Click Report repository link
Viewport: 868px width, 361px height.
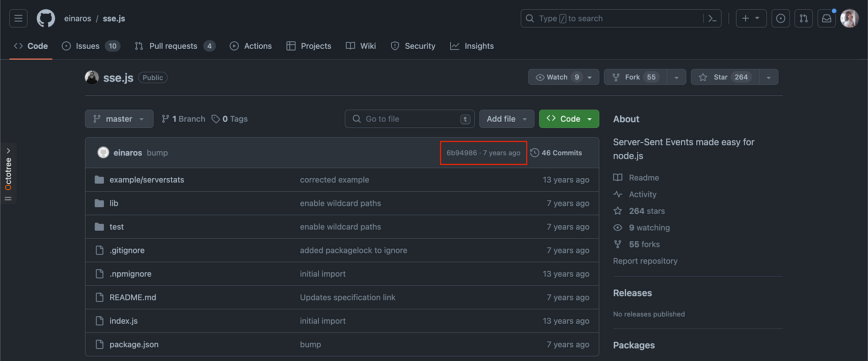point(645,261)
